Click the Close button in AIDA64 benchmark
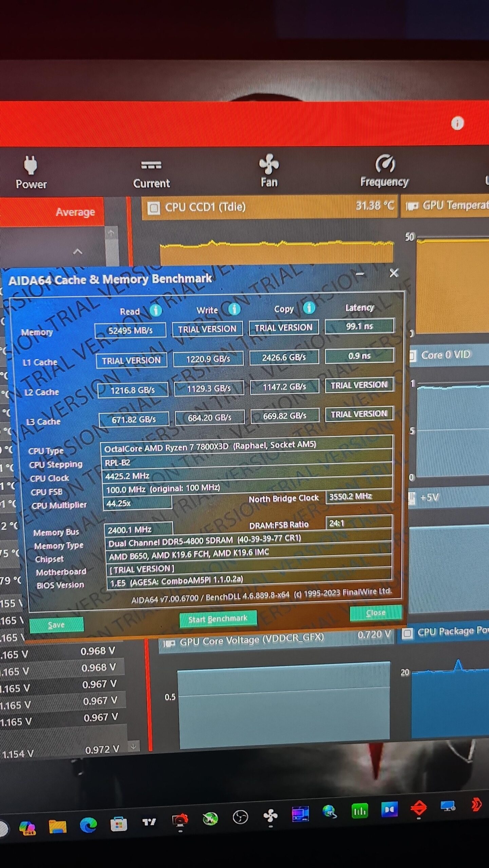The image size is (489, 868). click(376, 613)
